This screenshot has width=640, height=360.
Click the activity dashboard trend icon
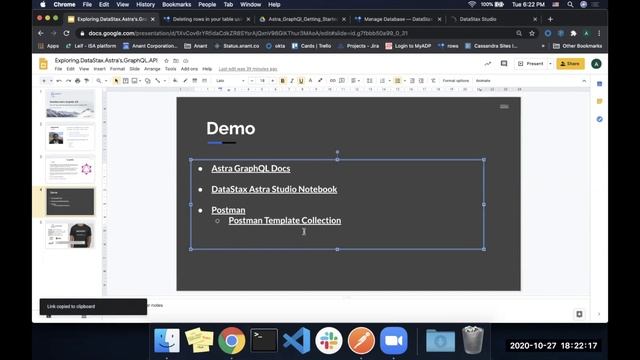tap(488, 64)
